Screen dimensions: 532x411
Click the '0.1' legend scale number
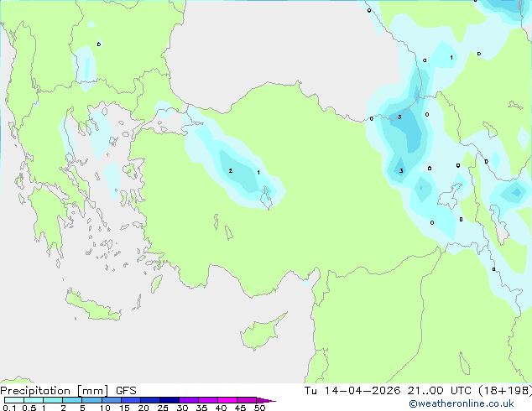click(9, 408)
